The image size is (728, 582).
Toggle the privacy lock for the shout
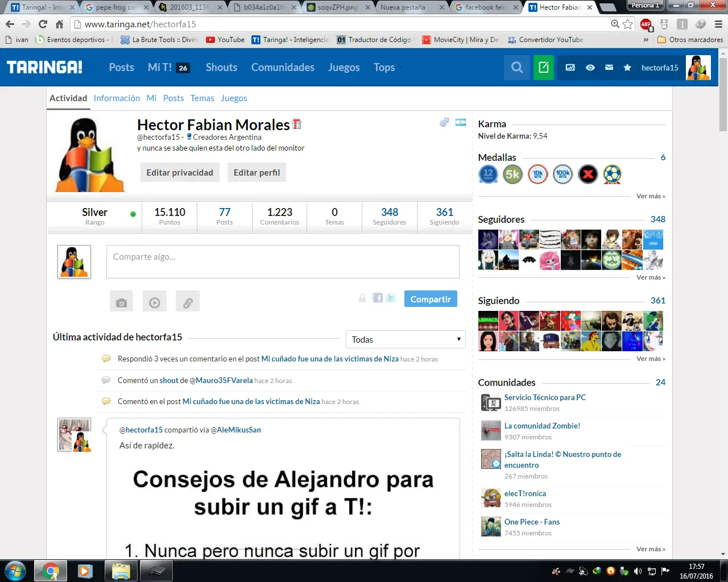click(x=362, y=298)
